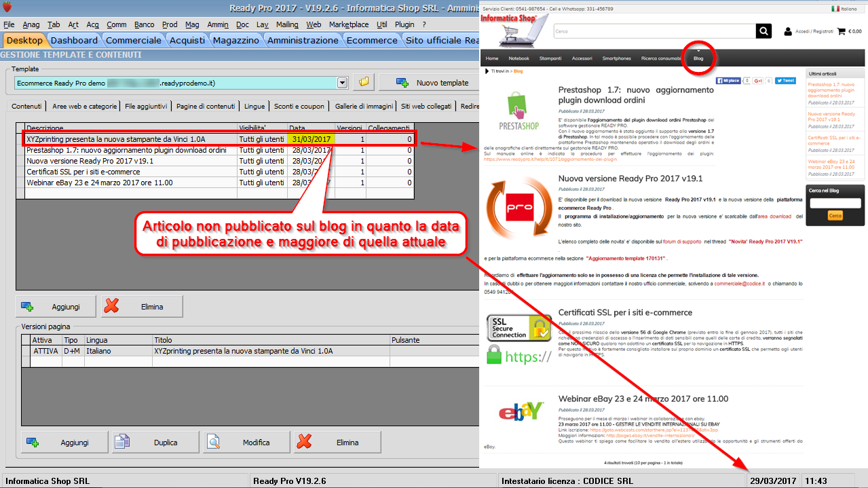Open Certificati SSL blog article title
This screenshot has width=868, height=488.
(x=625, y=313)
